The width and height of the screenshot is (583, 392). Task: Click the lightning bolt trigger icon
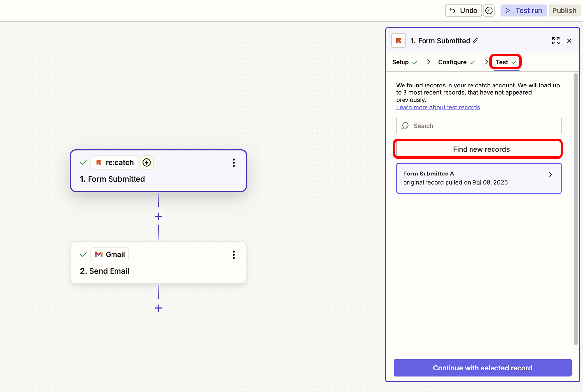[147, 163]
